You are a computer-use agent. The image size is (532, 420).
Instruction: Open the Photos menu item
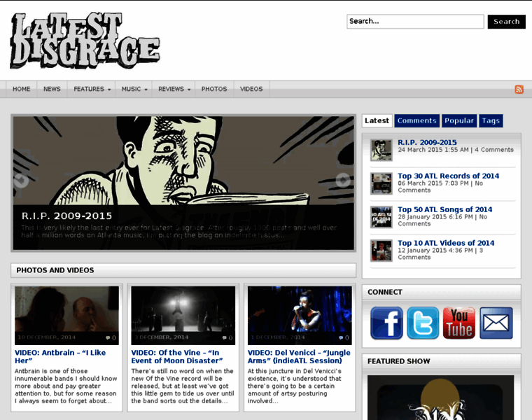(x=214, y=90)
